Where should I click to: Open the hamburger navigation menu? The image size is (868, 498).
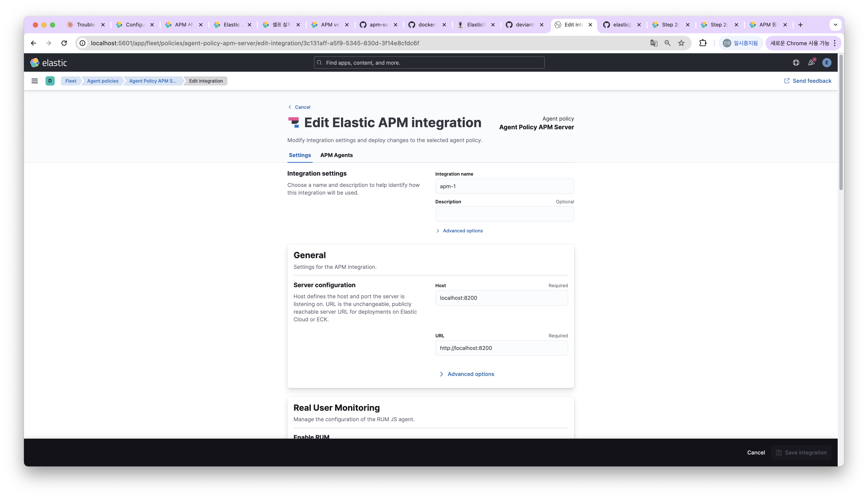[x=35, y=81]
